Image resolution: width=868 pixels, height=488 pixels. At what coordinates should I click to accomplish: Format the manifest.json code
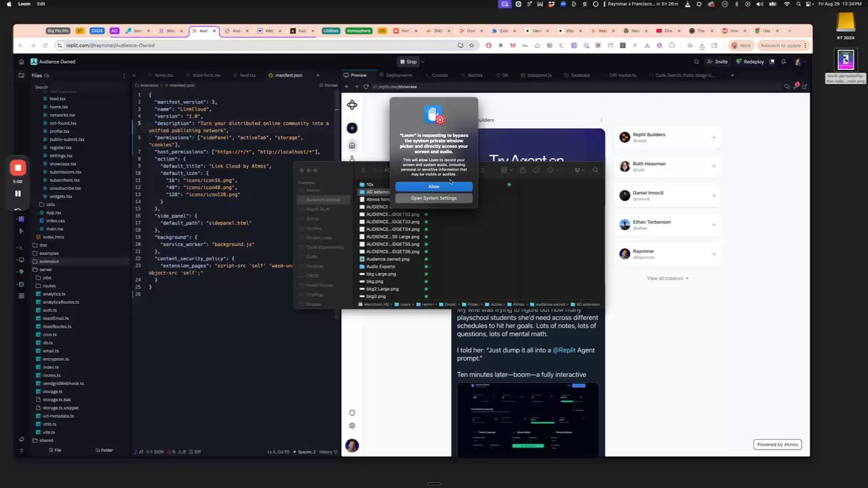pyautogui.click(x=330, y=85)
